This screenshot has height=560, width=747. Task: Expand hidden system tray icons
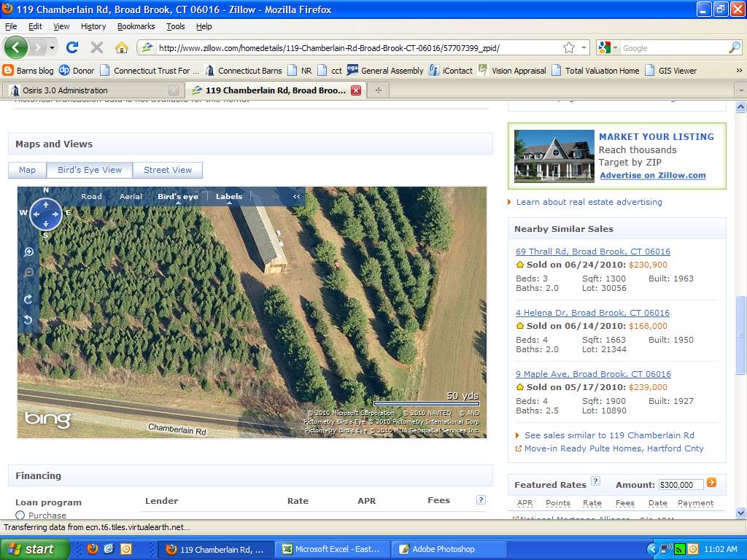pyautogui.click(x=653, y=549)
